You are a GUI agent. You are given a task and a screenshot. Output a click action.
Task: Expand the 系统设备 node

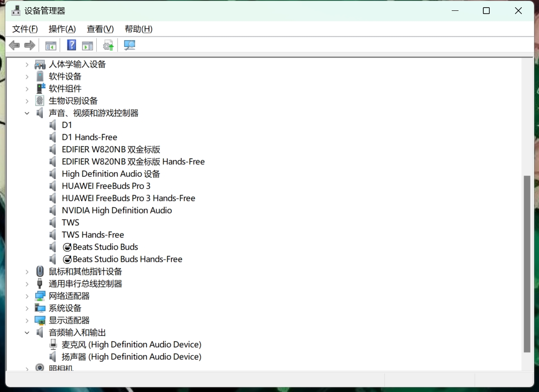27,308
